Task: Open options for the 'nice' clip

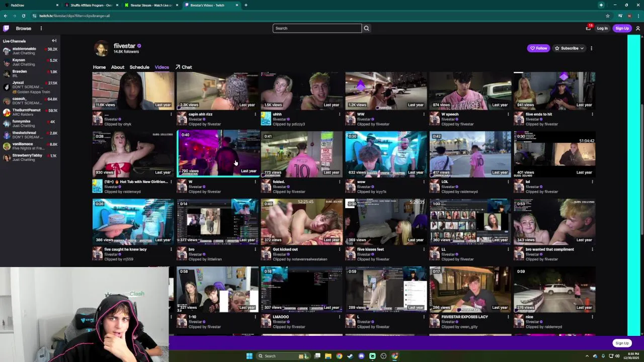Action: pyautogui.click(x=592, y=317)
